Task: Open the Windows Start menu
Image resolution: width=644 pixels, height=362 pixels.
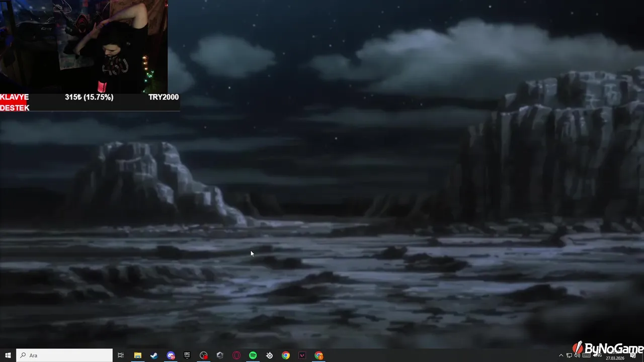Action: (x=8, y=355)
